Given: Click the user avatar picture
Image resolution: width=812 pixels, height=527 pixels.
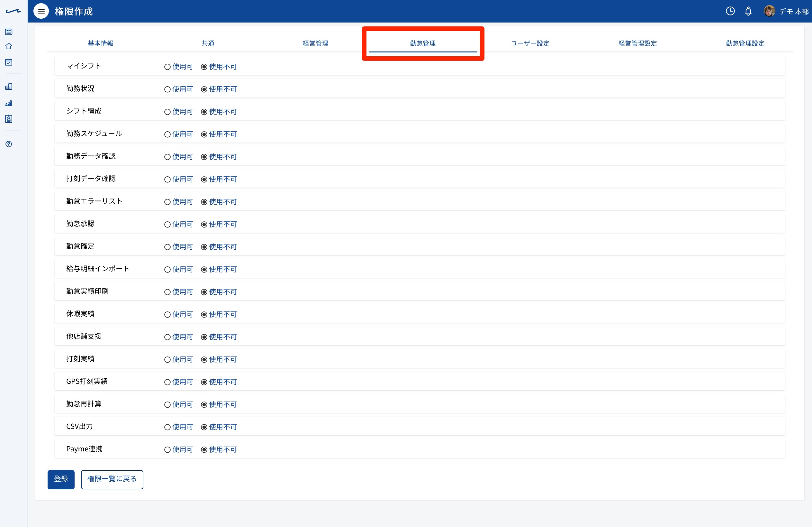Looking at the screenshot, I should 769,11.
